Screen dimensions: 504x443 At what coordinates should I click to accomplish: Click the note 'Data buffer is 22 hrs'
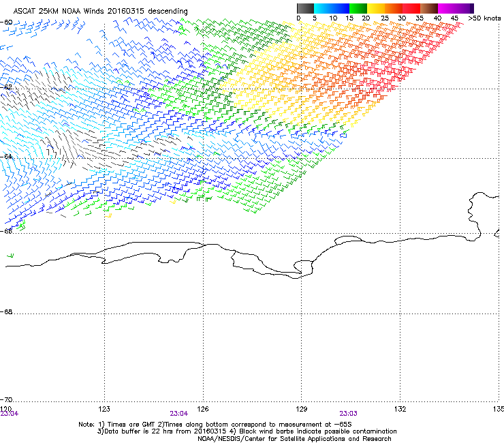[x=138, y=431]
